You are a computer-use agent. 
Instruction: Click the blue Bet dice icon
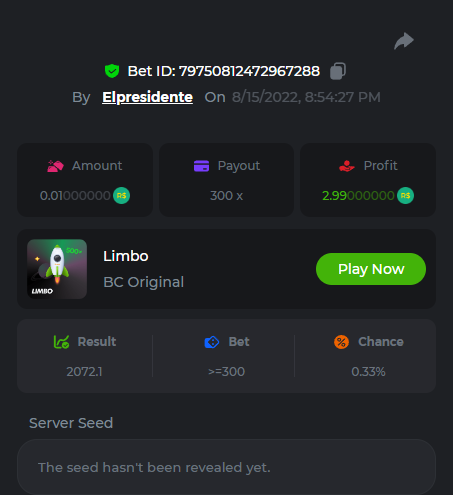click(x=212, y=342)
